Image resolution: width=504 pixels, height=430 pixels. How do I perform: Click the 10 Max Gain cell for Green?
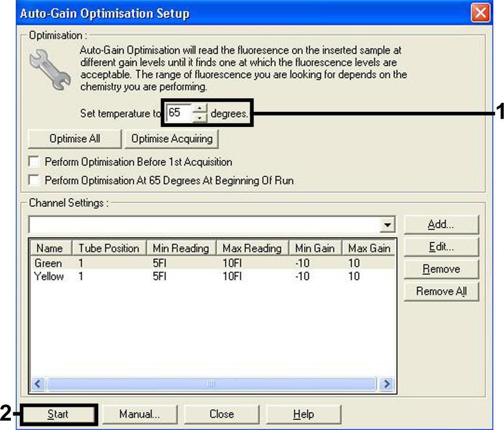(354, 263)
